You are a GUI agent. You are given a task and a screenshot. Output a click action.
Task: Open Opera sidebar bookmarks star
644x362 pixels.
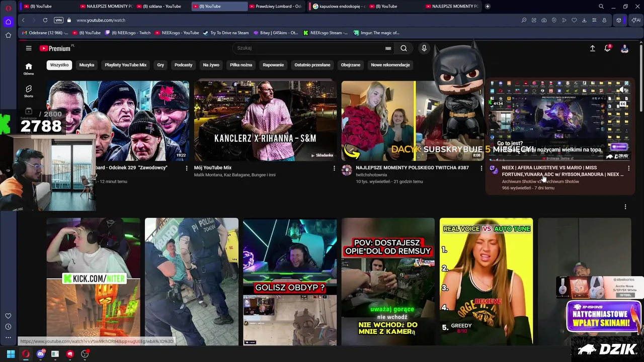(8, 35)
